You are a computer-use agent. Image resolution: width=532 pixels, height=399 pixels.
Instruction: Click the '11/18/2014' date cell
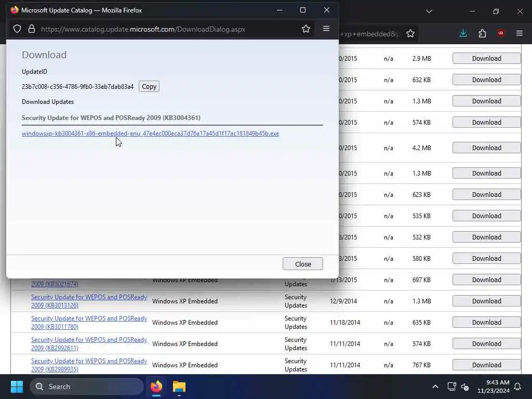point(345,323)
